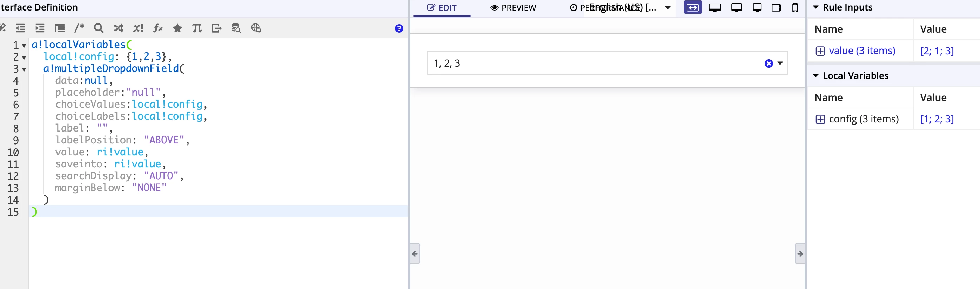980x289 pixels.
Task: Click the shuffle arrows toolbar icon
Action: (x=118, y=28)
